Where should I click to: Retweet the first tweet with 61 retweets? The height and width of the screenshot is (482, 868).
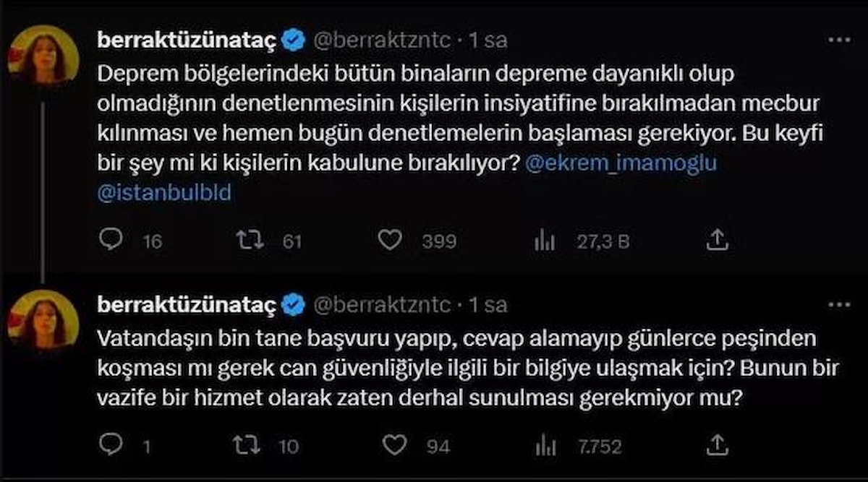pyautogui.click(x=249, y=240)
